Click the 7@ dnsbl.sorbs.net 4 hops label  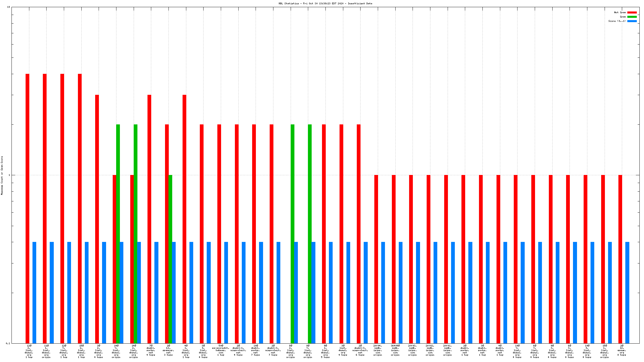[x=151, y=350]
